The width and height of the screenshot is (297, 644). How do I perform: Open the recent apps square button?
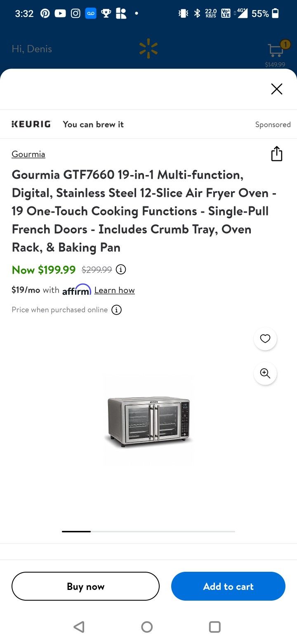(x=214, y=627)
